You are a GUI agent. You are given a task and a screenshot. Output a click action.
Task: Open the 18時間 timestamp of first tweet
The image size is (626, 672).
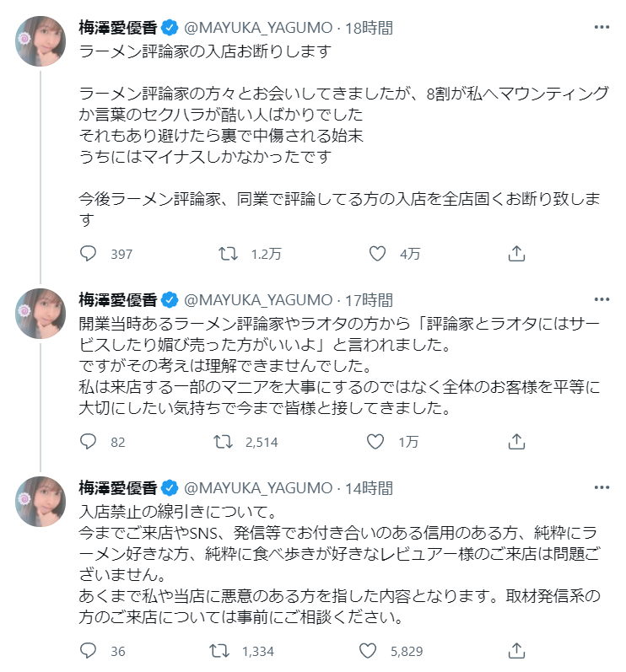[368, 28]
